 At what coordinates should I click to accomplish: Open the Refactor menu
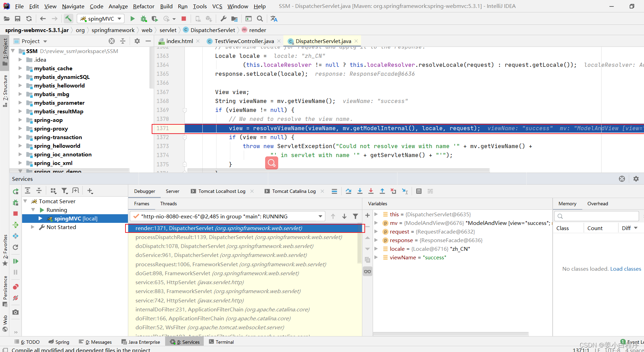(143, 6)
